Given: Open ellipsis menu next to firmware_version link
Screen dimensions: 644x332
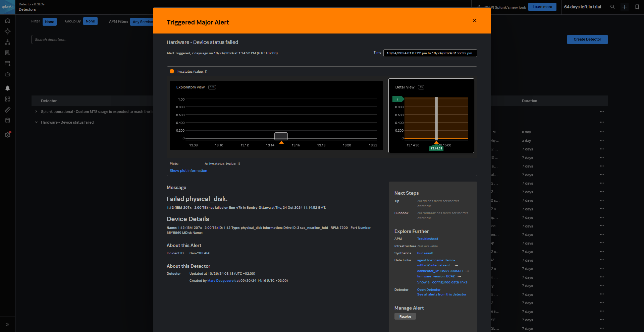Looking at the screenshot, I should 459,276.
